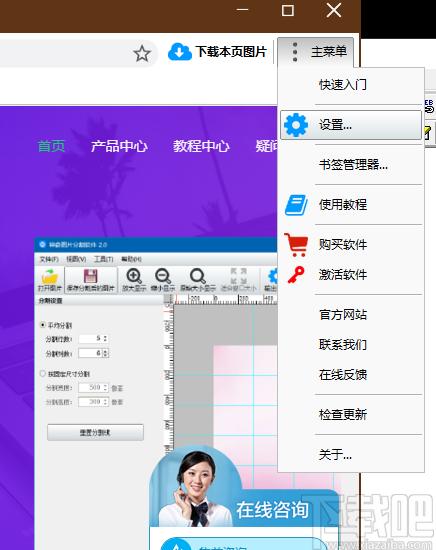Go to 首页 on the webpage
This screenshot has width=436, height=550.
51,146
